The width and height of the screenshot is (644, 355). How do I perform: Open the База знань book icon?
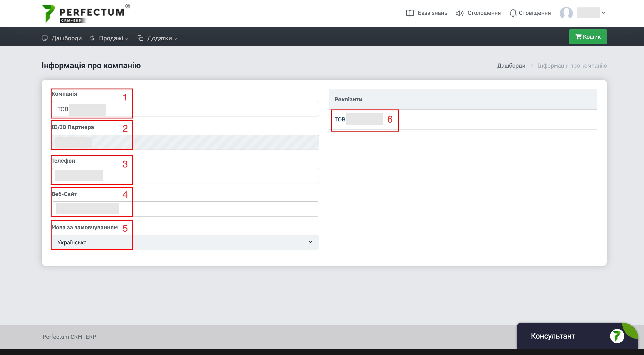point(410,13)
